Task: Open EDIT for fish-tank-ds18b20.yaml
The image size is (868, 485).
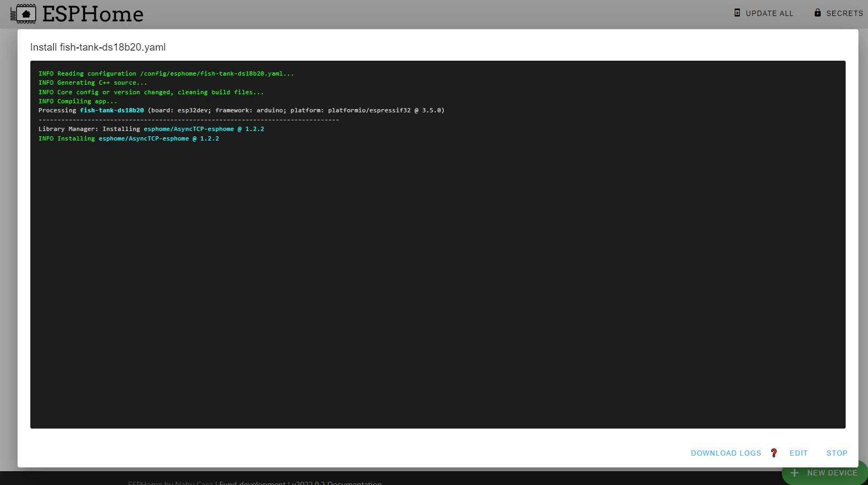Action: pyautogui.click(x=798, y=453)
